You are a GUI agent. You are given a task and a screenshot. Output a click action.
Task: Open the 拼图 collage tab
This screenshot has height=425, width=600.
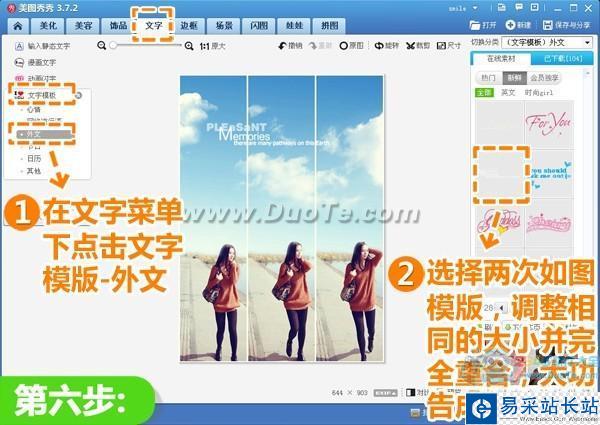click(329, 26)
